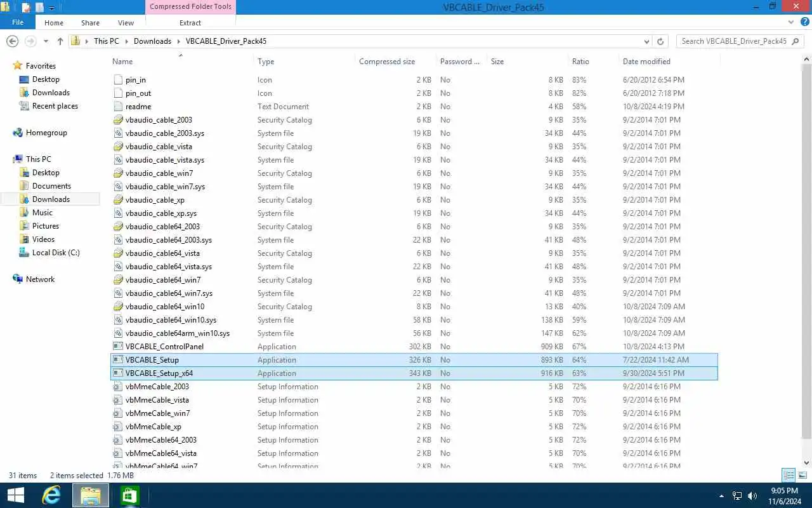Expand address bar history dropdown
The image size is (812, 508).
647,41
